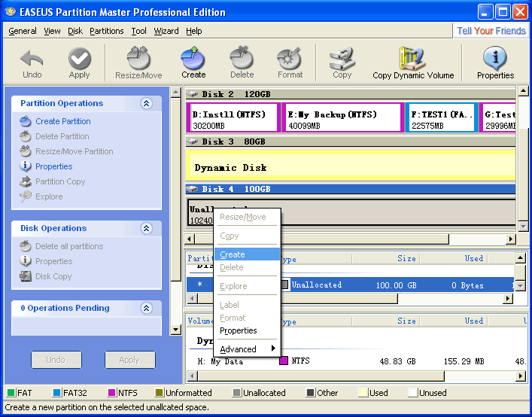Click Delete Partition in sidebar
The width and height of the screenshot is (532, 417).
point(62,136)
